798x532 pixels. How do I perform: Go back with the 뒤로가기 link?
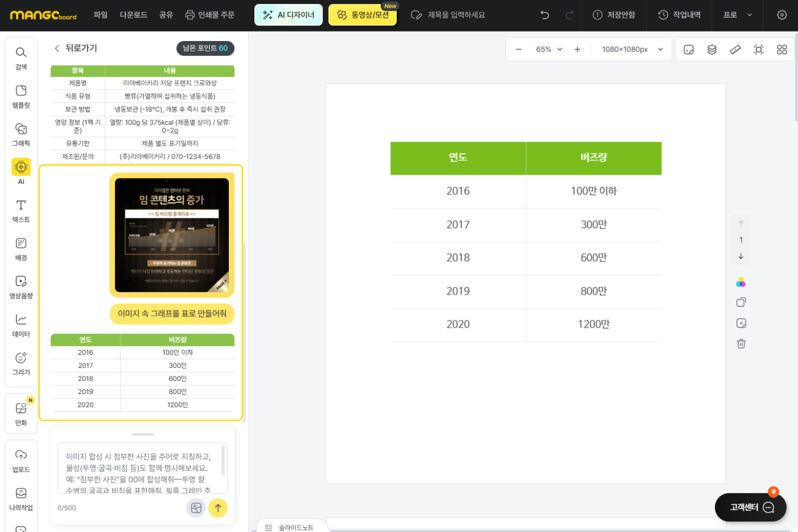pos(75,48)
